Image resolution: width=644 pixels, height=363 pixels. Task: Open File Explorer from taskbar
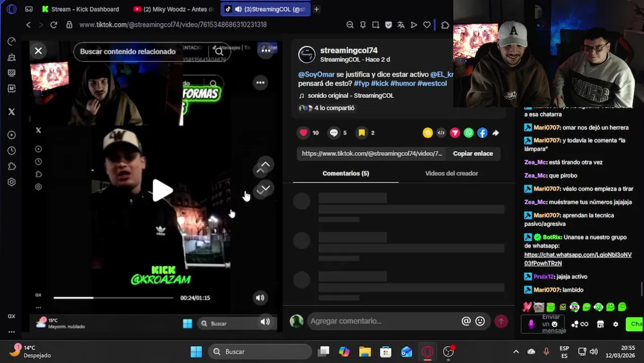(x=365, y=352)
